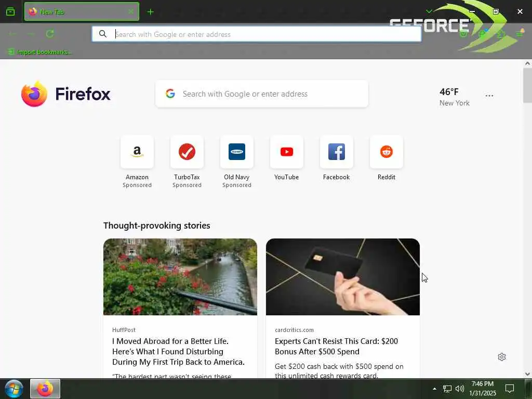The height and width of the screenshot is (399, 532).
Task: Click 'Get $200 cash back' description text
Action: pos(339,371)
